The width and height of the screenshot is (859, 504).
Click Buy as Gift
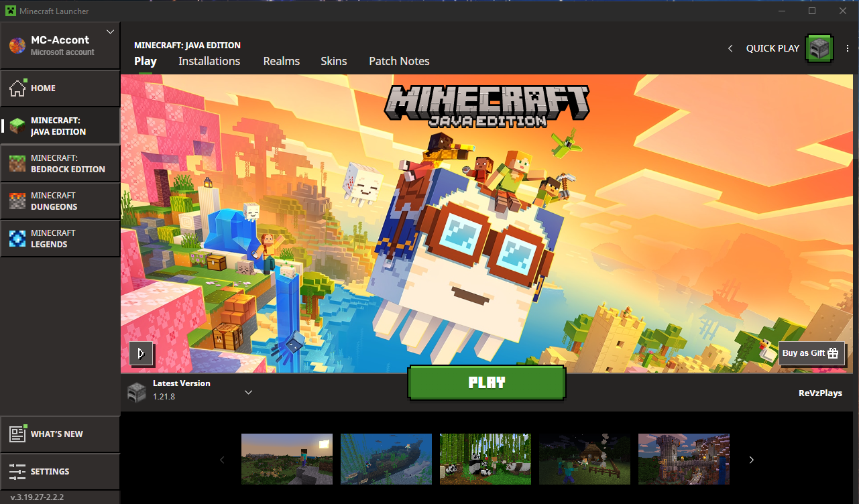click(x=811, y=353)
